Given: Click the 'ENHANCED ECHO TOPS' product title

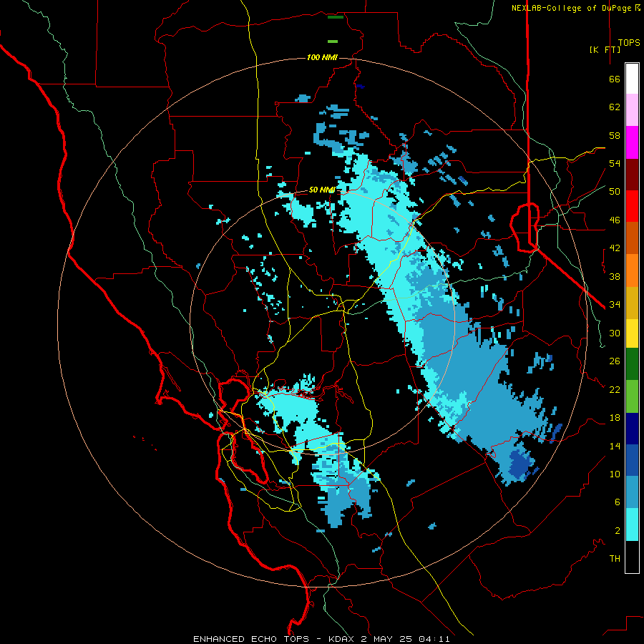Looking at the screenshot, I should coord(250,639).
